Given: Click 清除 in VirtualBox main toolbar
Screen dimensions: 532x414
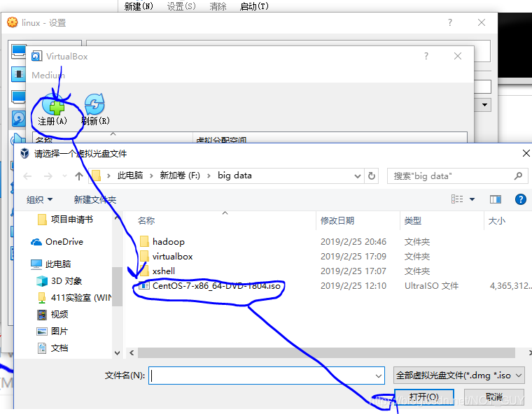Looking at the screenshot, I should [218, 6].
